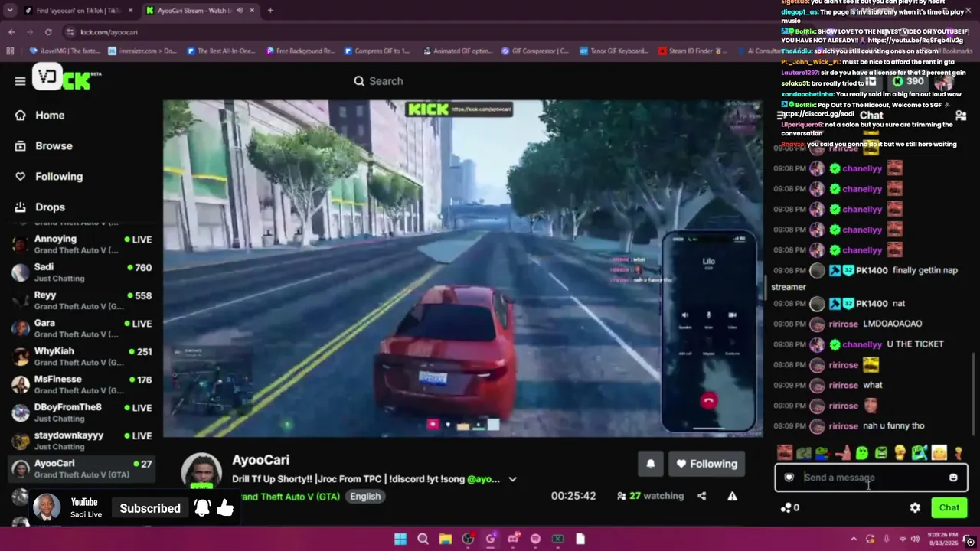Open MsFinesse's channel in the sidebar
Image resolution: width=980 pixels, height=551 pixels.
(x=80, y=384)
